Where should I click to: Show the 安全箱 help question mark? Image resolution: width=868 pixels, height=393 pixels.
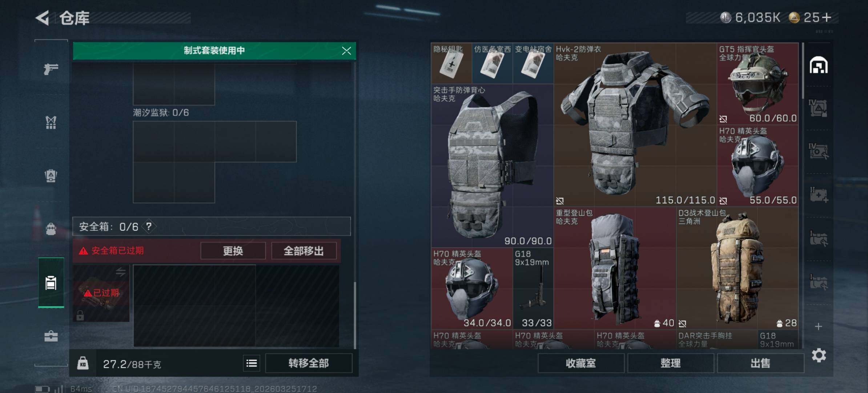click(x=149, y=226)
